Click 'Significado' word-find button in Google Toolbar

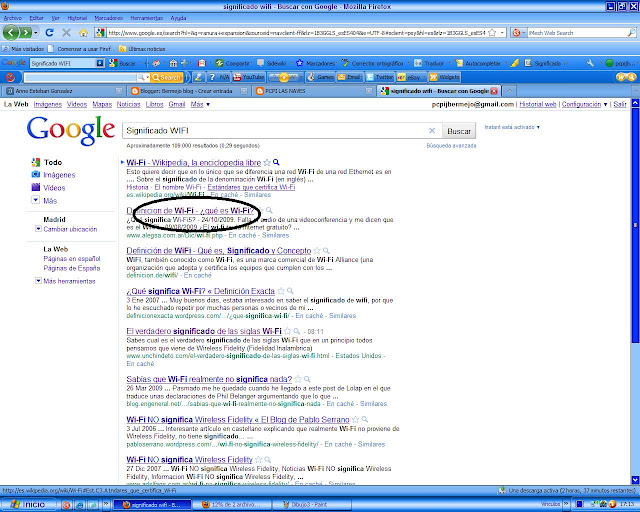click(543, 63)
